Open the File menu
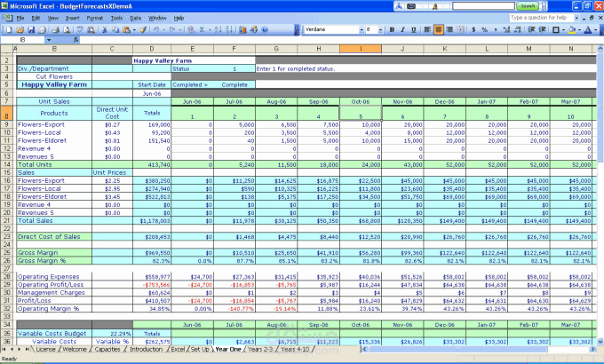This screenshot has height=364, width=604. coord(20,18)
